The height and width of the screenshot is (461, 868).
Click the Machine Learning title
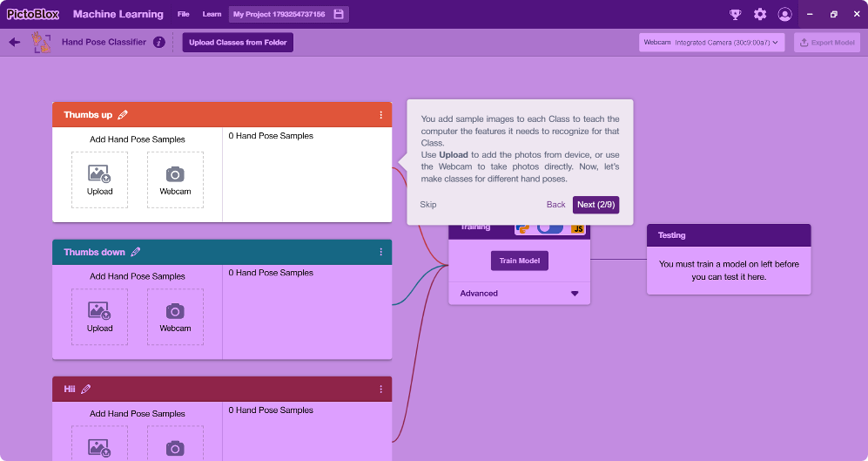click(x=118, y=15)
